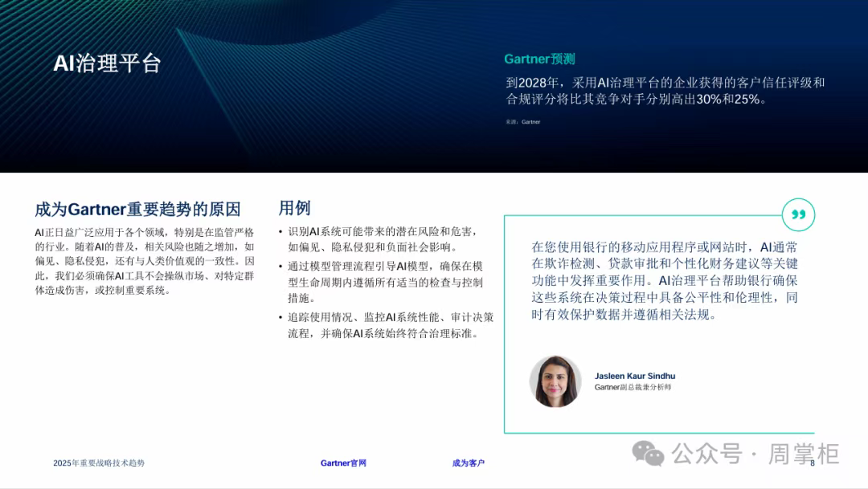Click the AI治理平台 slide title
The height and width of the screenshot is (489, 868).
(107, 63)
